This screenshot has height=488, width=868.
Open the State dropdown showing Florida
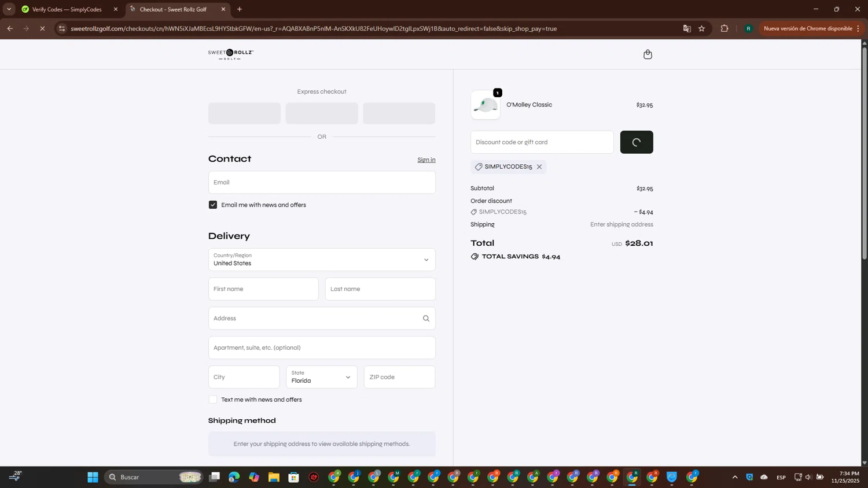click(322, 377)
